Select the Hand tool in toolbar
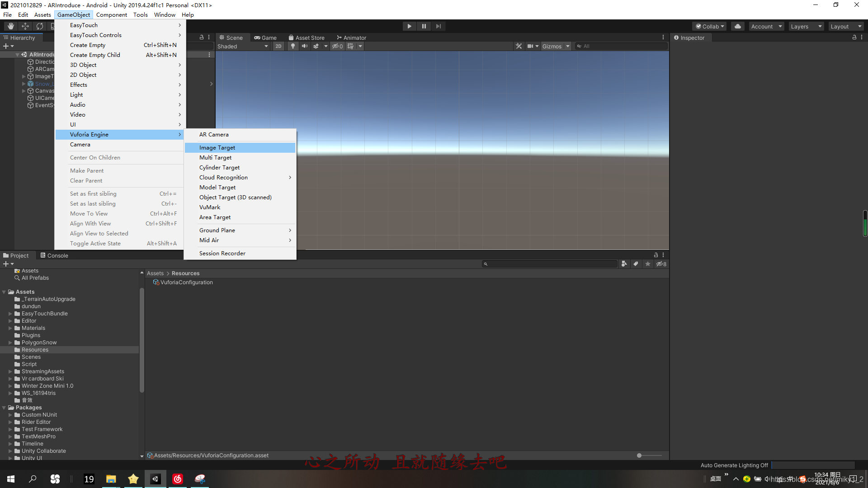The width and height of the screenshot is (868, 488). [11, 26]
